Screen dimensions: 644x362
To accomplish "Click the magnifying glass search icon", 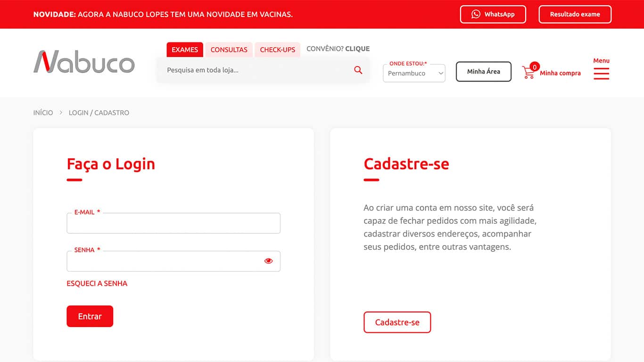I will pyautogui.click(x=358, y=70).
